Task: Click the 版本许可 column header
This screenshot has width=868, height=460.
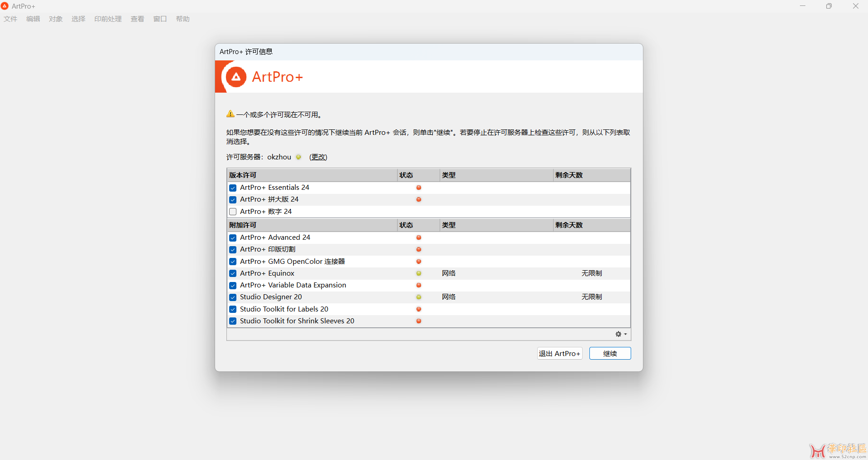Action: pos(312,175)
